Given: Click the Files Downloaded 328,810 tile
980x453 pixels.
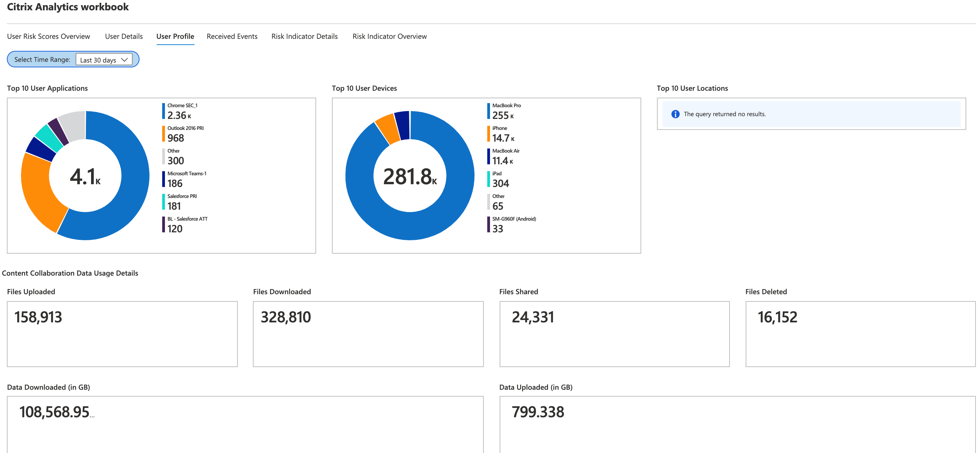Looking at the screenshot, I should [x=368, y=334].
